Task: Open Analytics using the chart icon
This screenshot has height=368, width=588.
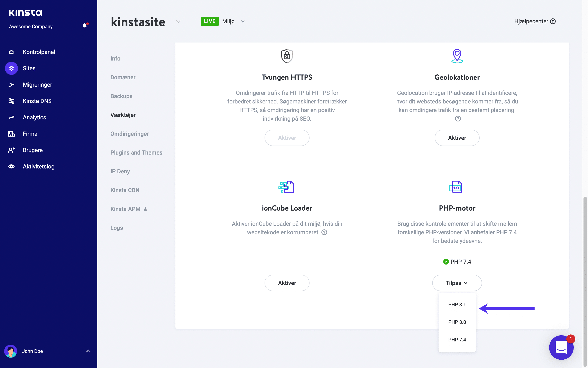Action: pos(11,117)
